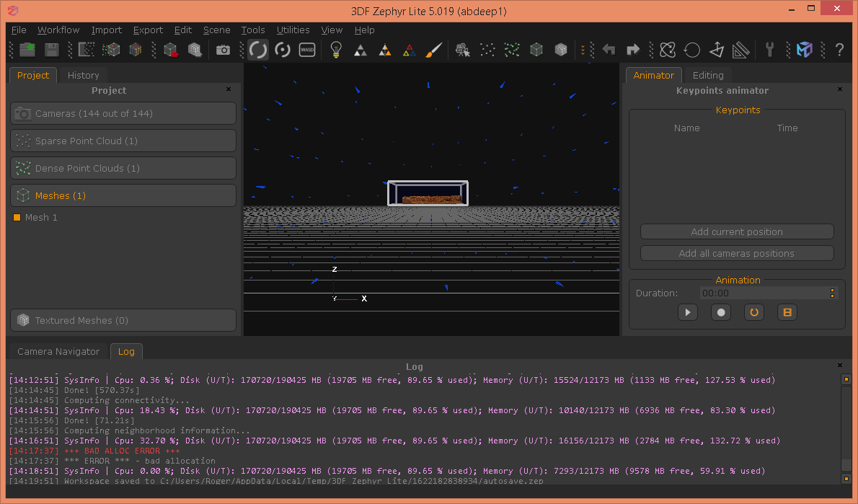Click Add all cameras positions button

(x=737, y=253)
